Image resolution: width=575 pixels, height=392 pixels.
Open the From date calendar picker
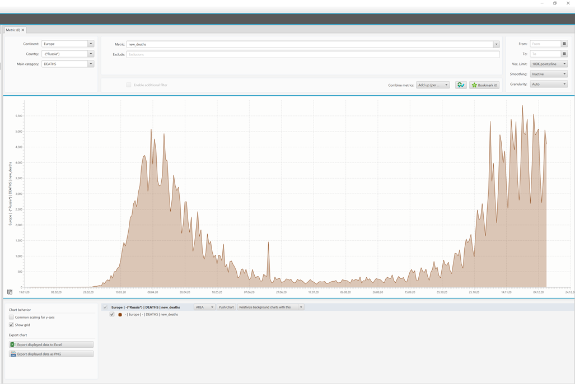(564, 44)
